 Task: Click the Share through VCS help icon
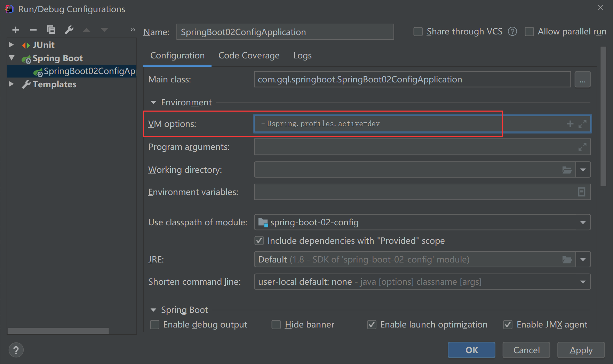coord(512,32)
